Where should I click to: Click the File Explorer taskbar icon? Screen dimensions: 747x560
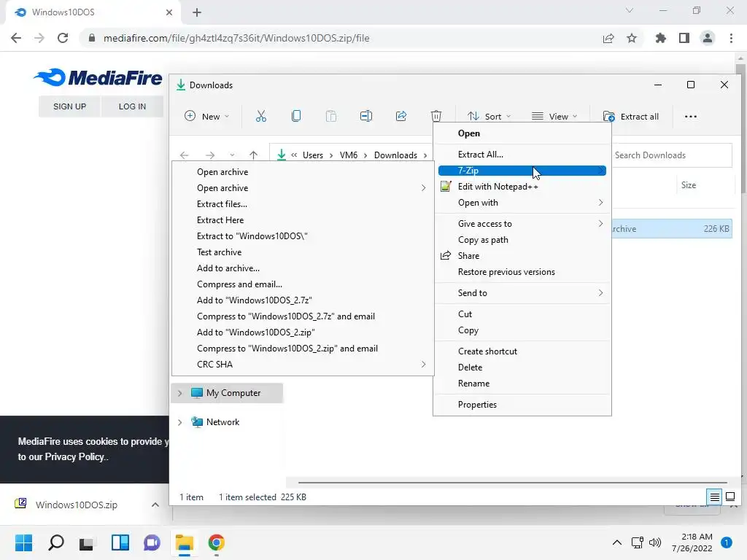tap(185, 542)
